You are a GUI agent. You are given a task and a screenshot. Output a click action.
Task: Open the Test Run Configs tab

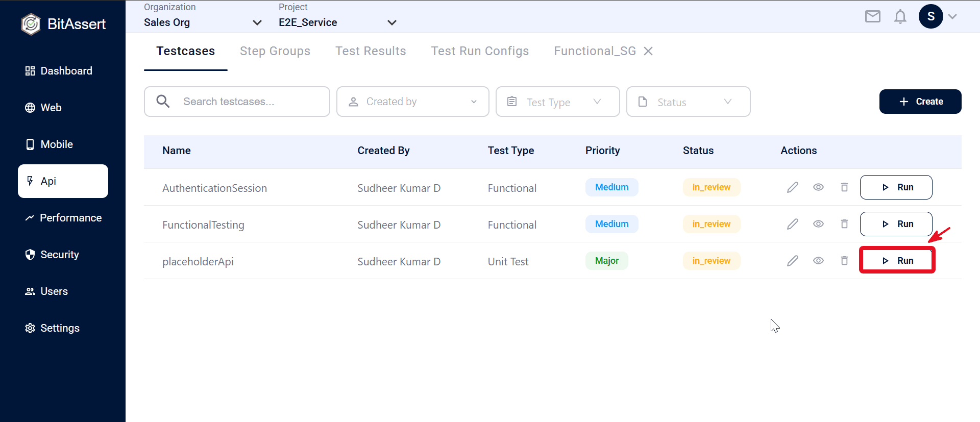point(480,51)
